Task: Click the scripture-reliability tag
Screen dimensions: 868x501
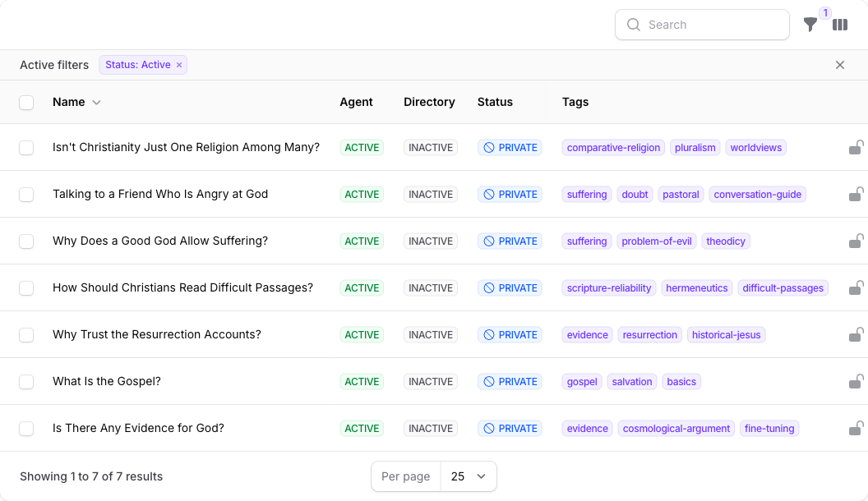Action: click(x=609, y=288)
